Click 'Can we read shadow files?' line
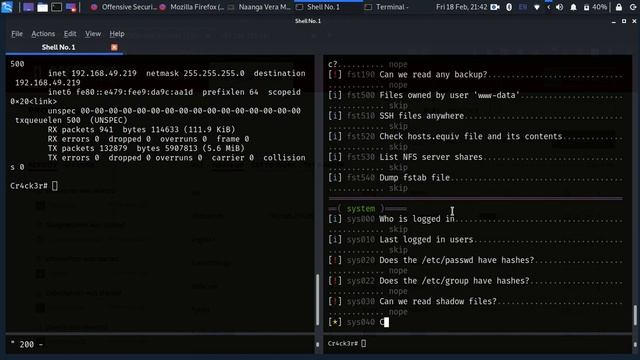640x360 pixels. coord(476,301)
